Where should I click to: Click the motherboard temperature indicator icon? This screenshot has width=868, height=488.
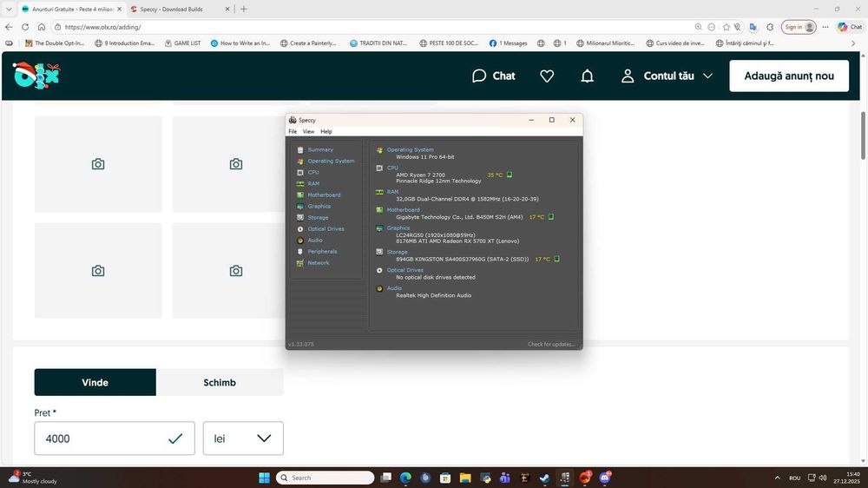coord(551,216)
